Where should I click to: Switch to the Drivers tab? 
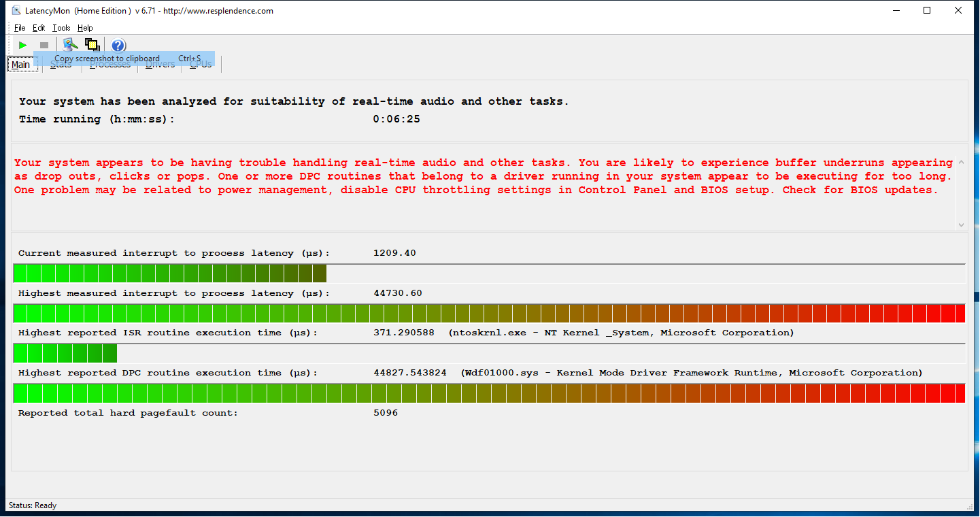click(160, 65)
